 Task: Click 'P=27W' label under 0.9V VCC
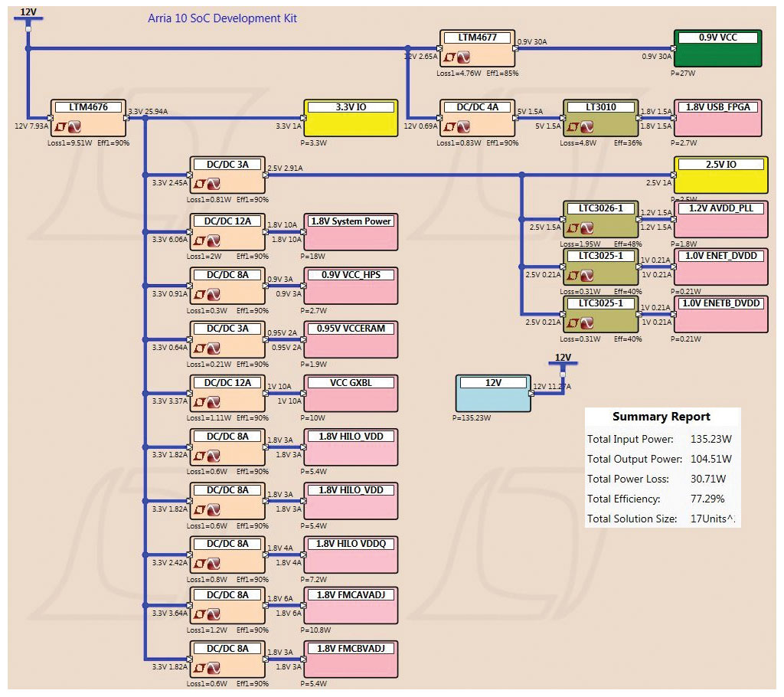pos(682,74)
